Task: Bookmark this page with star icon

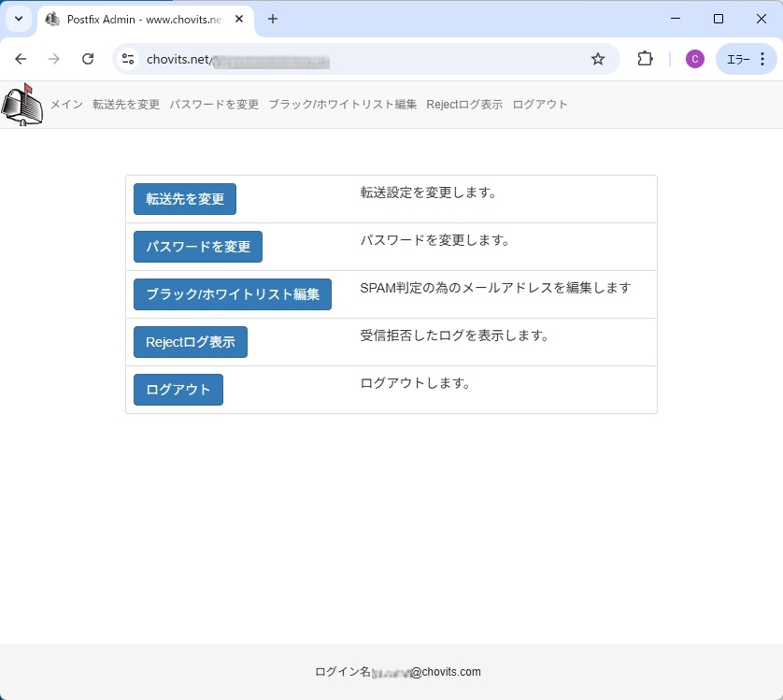Action: click(x=598, y=59)
